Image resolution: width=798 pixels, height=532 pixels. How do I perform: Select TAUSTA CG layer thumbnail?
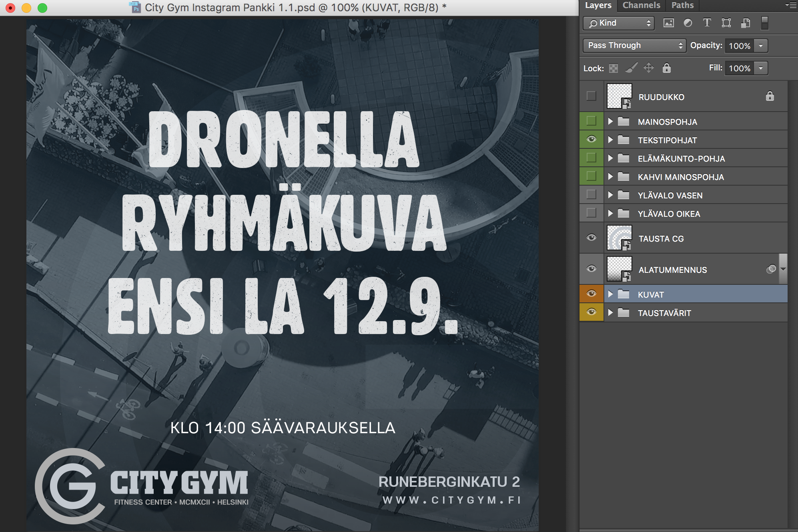(x=619, y=238)
